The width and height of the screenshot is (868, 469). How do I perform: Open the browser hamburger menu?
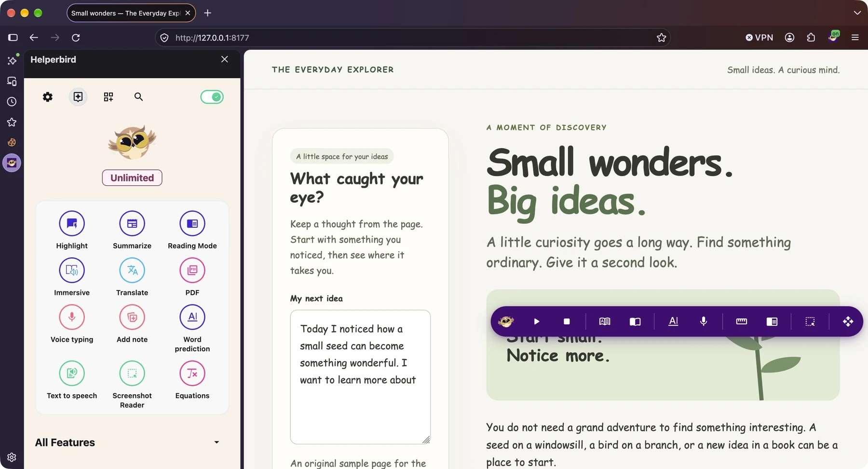pyautogui.click(x=855, y=38)
